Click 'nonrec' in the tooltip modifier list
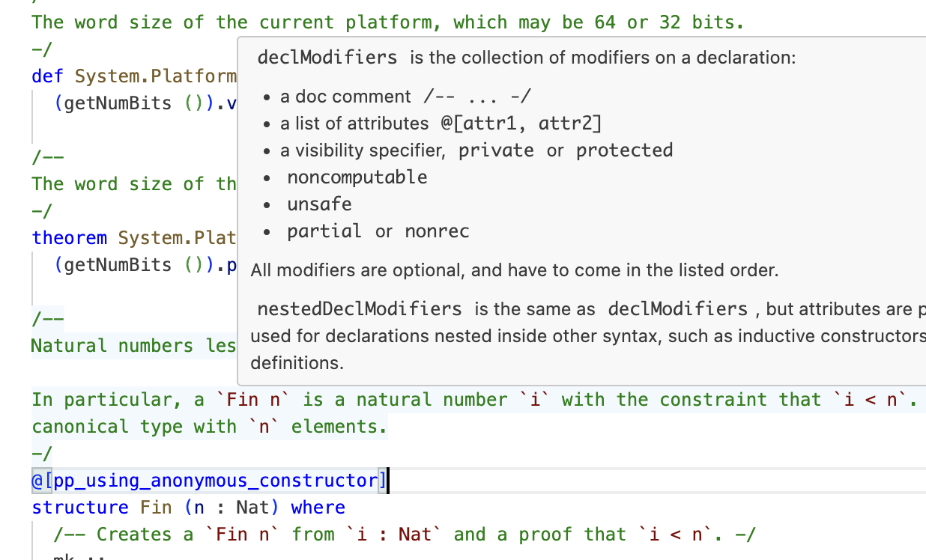 437,231
